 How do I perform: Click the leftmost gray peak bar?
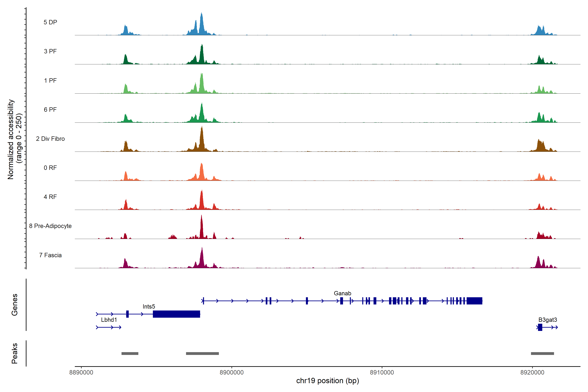tap(130, 353)
